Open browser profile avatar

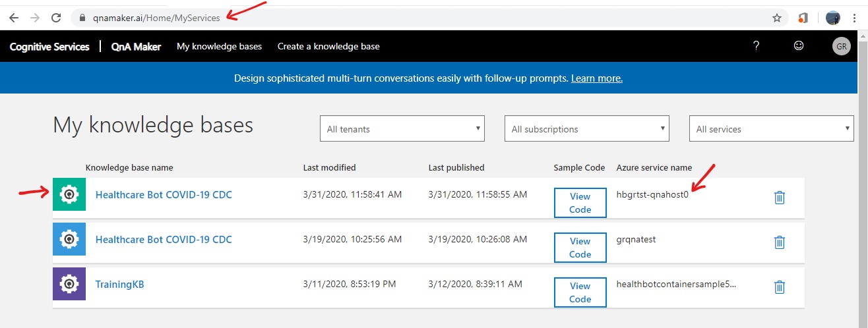click(833, 18)
